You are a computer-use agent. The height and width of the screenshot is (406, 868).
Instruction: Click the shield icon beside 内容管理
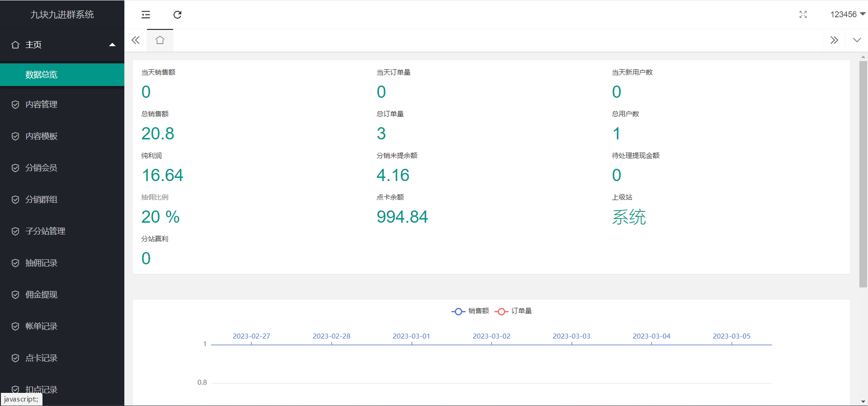coord(15,105)
